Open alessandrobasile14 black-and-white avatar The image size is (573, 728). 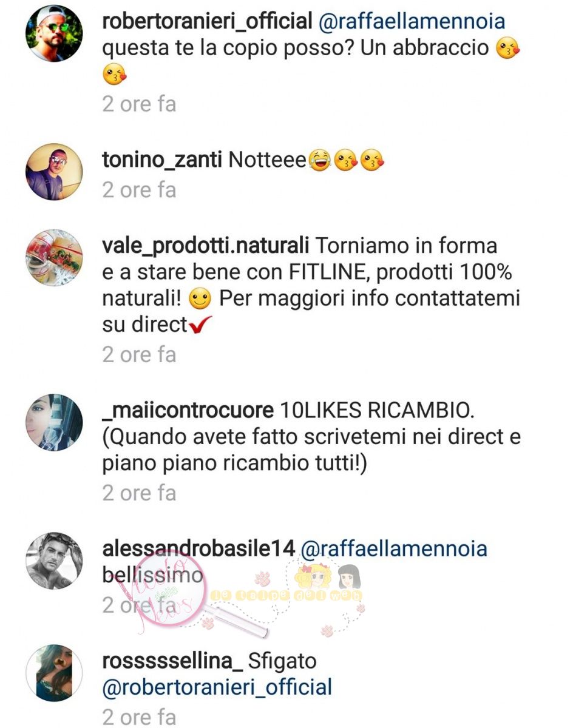[53, 561]
